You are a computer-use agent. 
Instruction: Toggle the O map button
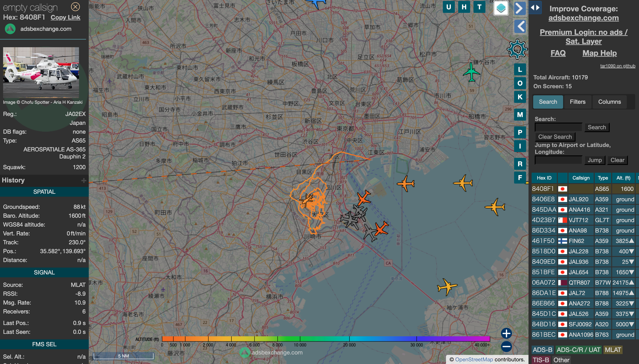tap(520, 83)
